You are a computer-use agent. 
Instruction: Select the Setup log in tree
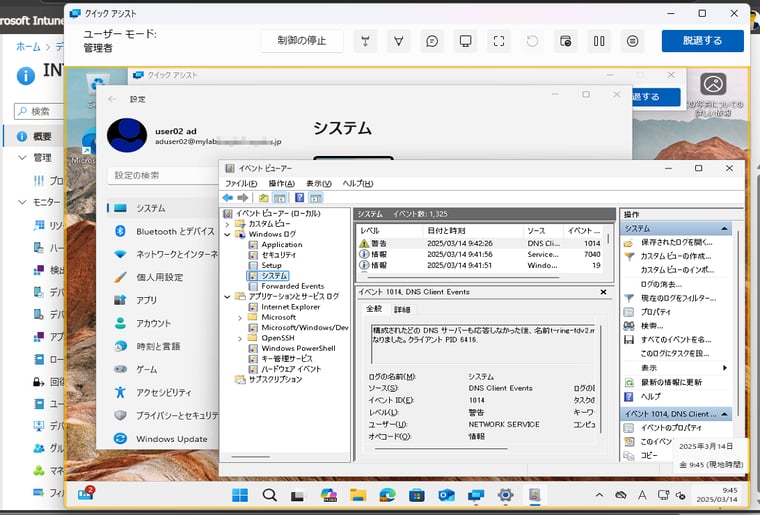(271, 265)
